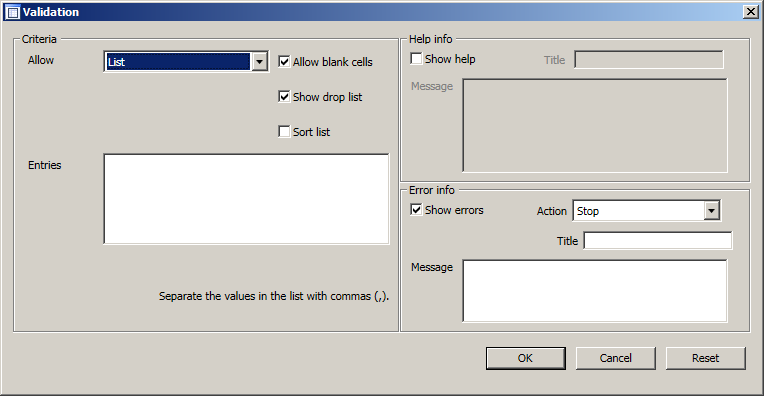Click the Validation window icon in title bar
Screen dimensions: 764x396
click(13, 12)
